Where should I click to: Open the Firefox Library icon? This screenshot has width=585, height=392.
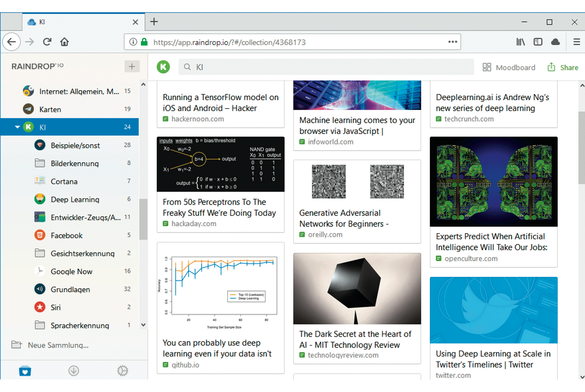tap(520, 42)
